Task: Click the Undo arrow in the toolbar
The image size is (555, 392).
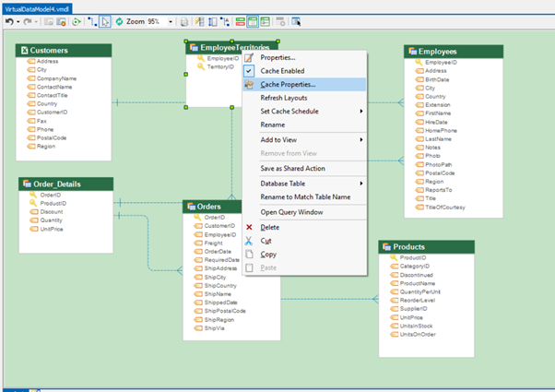Action: click(x=7, y=20)
